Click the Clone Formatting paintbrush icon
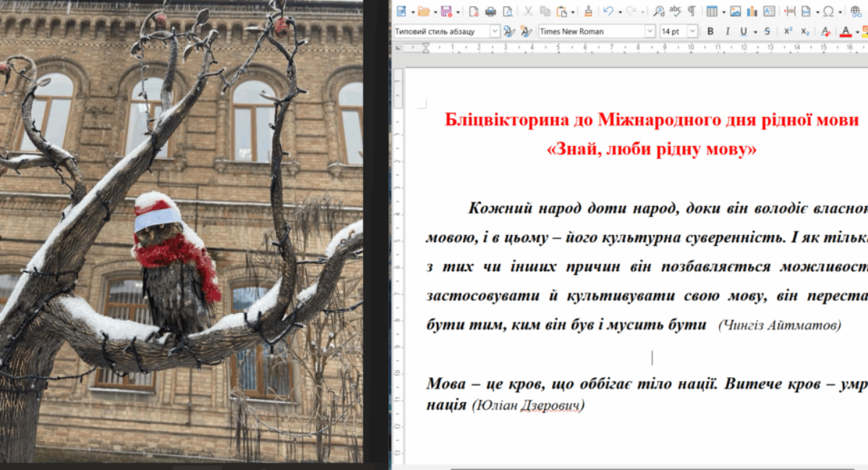This screenshot has height=470, width=868. pos(588,11)
